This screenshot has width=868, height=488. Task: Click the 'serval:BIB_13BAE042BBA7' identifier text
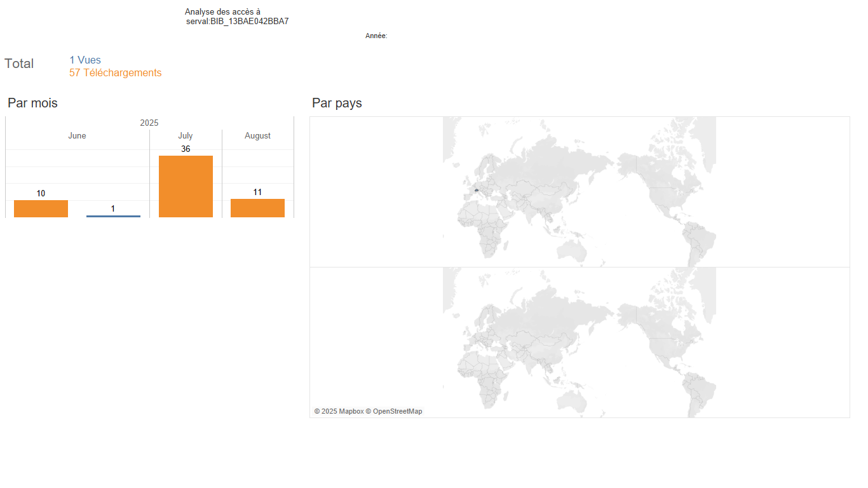[238, 22]
